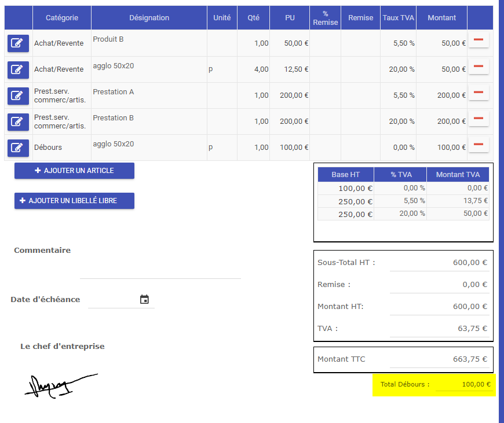Select the Total Débours value field
The image size is (504, 423).
coord(464,384)
